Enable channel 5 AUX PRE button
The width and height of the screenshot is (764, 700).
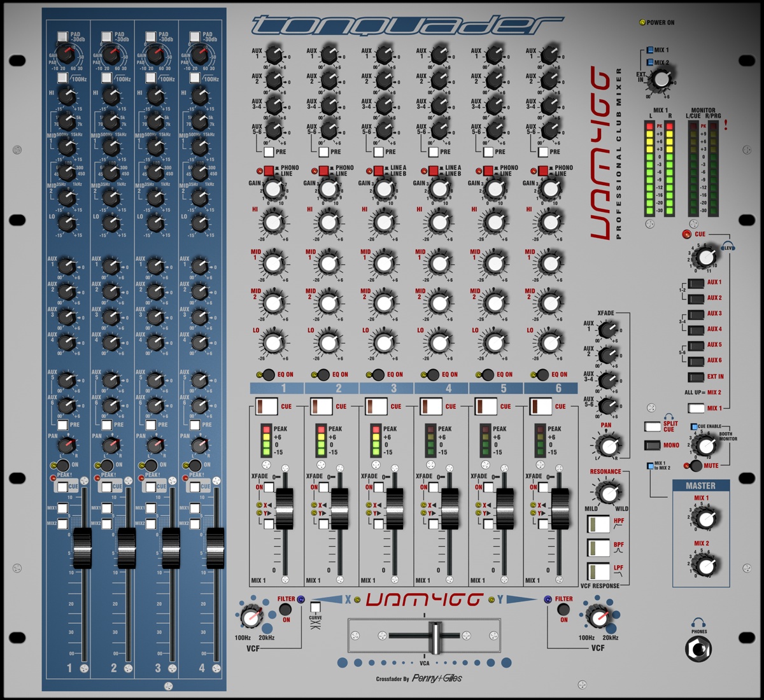point(488,151)
